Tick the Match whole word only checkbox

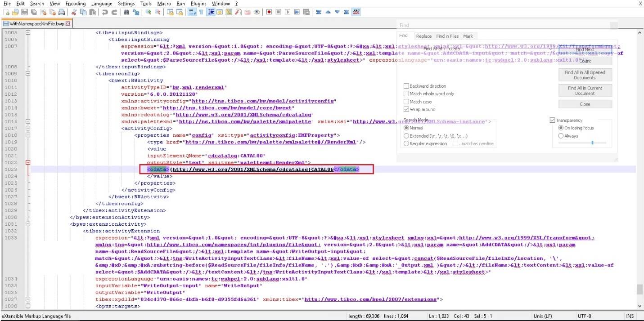point(406,94)
